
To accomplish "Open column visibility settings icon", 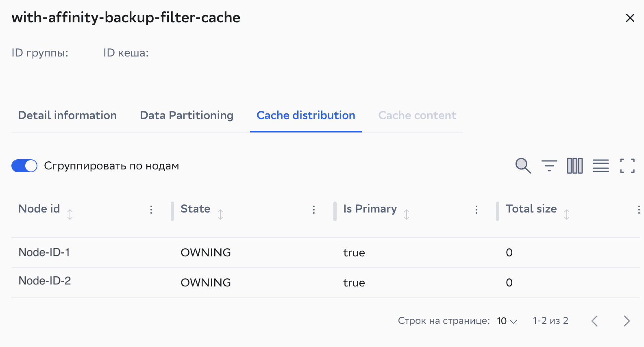I will click(x=574, y=166).
